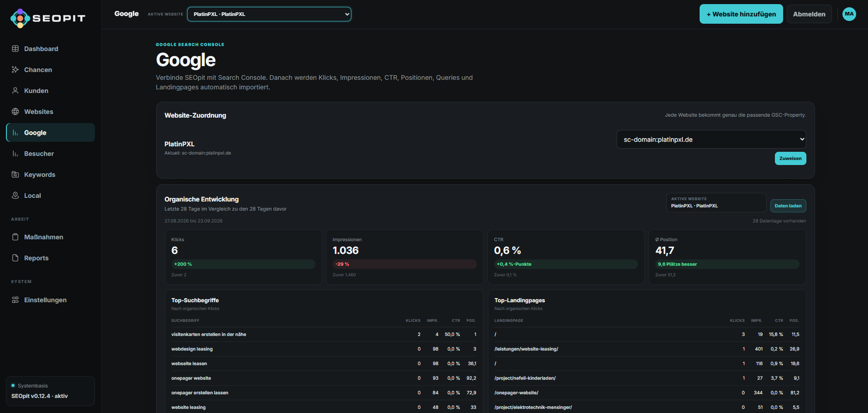Expand the sc-domain:platinpxl.de property dropdown
The width and height of the screenshot is (868, 413).
(x=711, y=139)
